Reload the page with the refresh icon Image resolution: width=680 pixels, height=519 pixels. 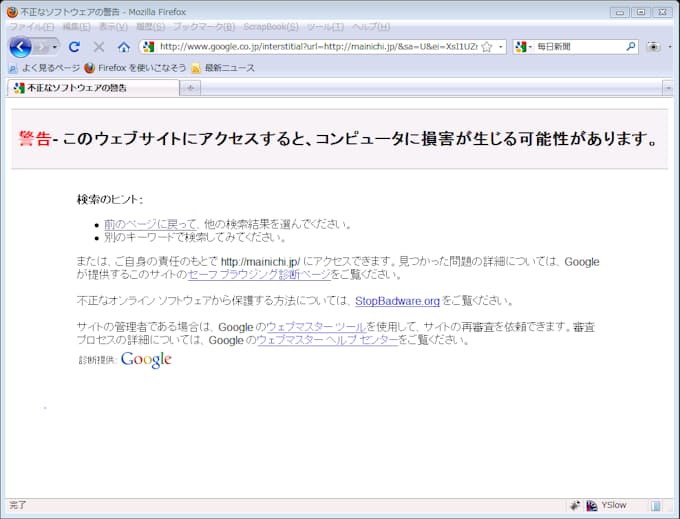coord(74,47)
